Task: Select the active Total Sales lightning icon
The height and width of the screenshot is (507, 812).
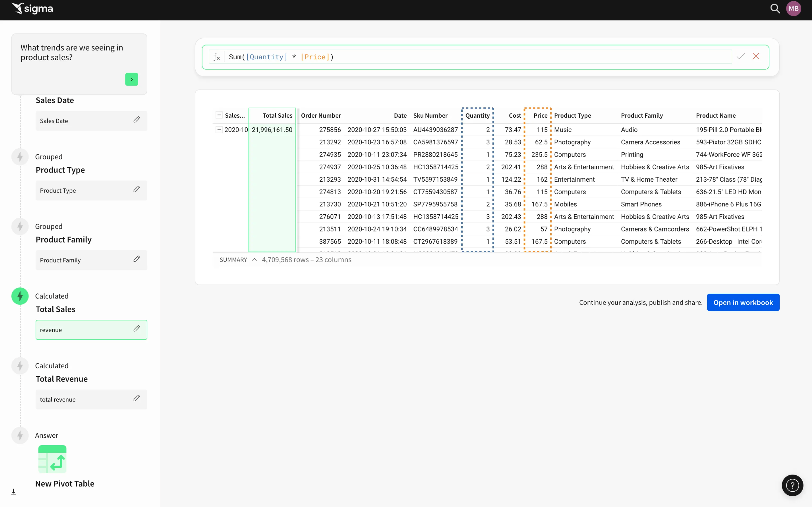Action: coord(20,296)
